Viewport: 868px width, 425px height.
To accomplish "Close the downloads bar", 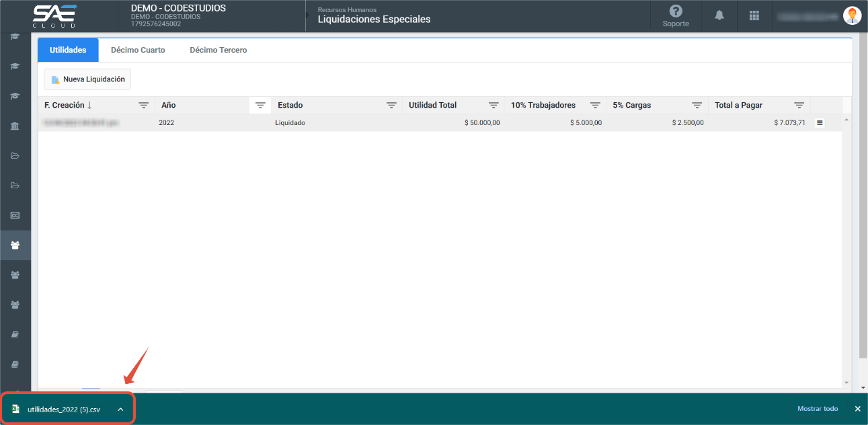I will pos(857,409).
